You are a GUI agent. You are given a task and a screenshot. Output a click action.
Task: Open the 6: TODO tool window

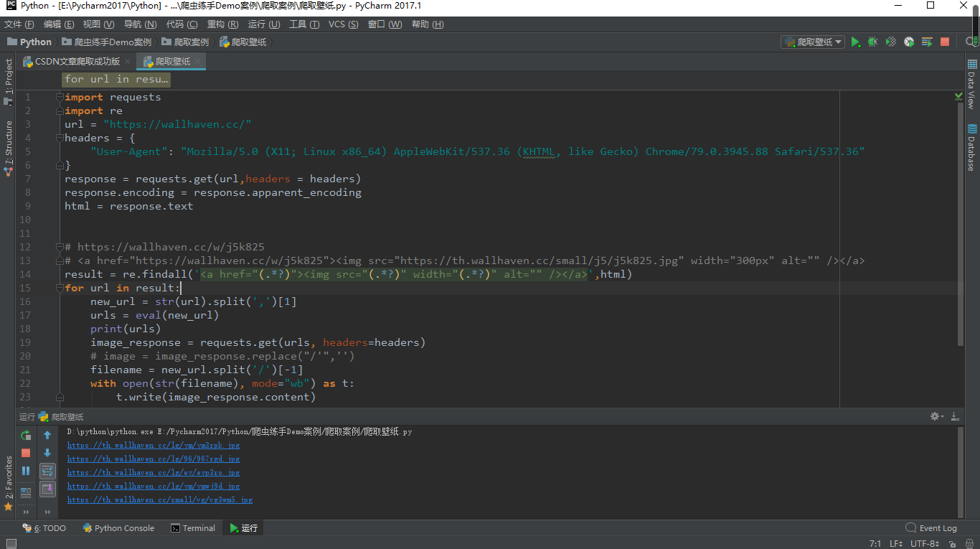tap(44, 528)
